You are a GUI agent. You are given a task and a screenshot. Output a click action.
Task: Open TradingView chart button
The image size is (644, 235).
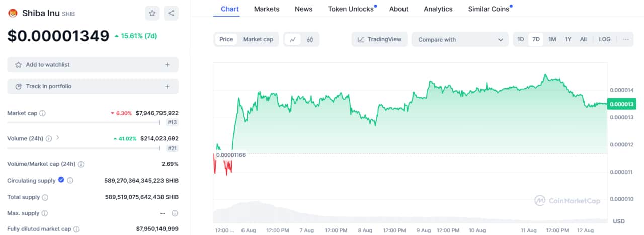tap(379, 39)
